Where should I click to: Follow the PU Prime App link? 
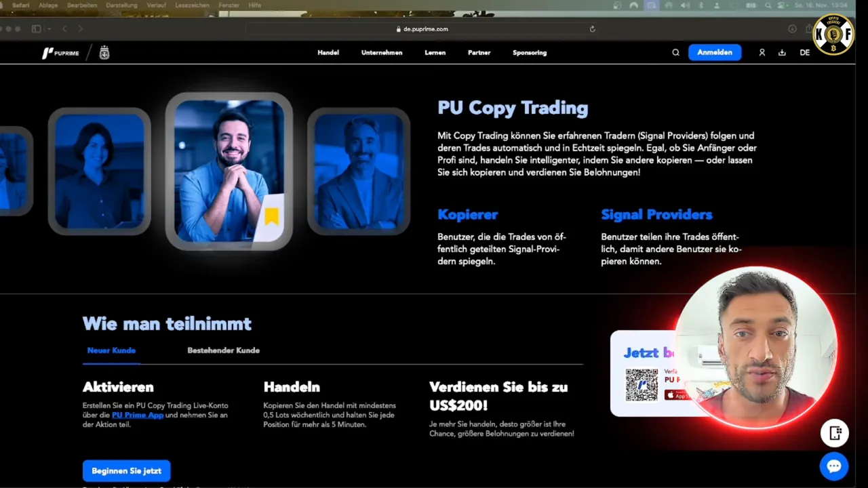[x=138, y=415]
